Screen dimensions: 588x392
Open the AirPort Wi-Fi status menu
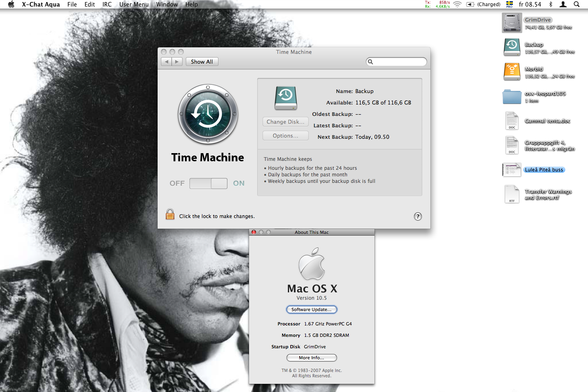point(457,4)
